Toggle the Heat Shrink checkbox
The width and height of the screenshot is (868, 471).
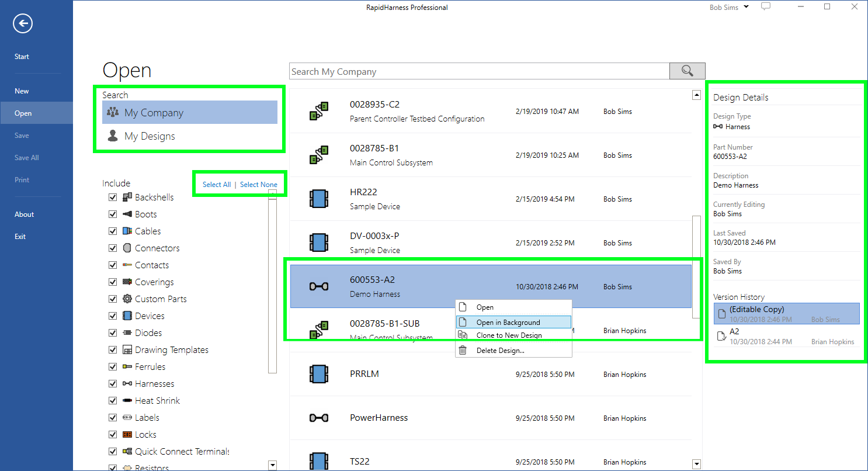pyautogui.click(x=113, y=401)
